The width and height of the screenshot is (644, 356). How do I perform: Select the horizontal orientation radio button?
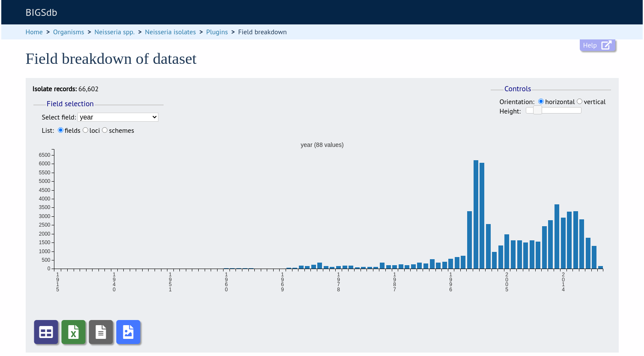pos(541,102)
